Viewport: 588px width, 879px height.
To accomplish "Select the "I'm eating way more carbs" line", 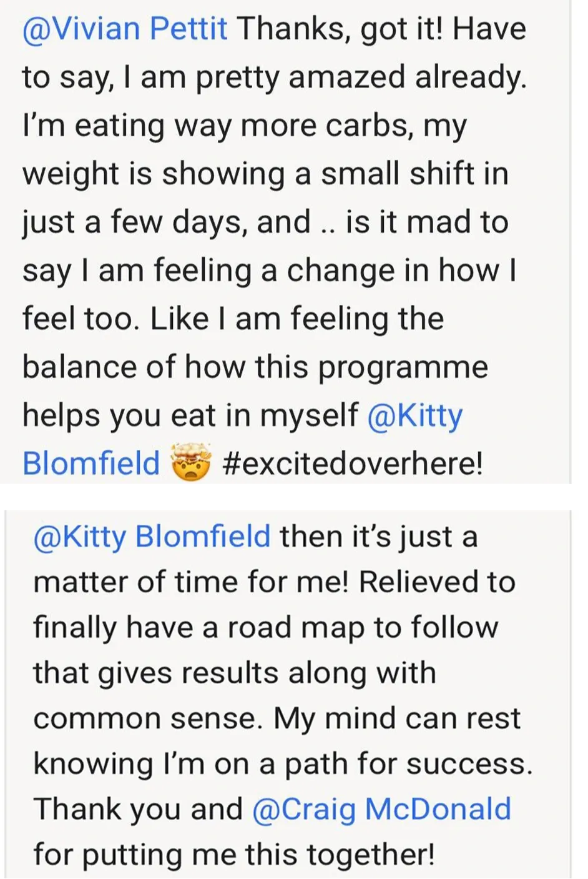I will click(x=244, y=126).
